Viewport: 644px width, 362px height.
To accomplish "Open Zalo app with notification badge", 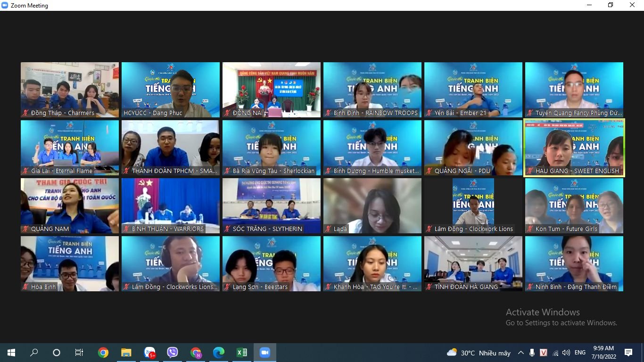I will [149, 353].
